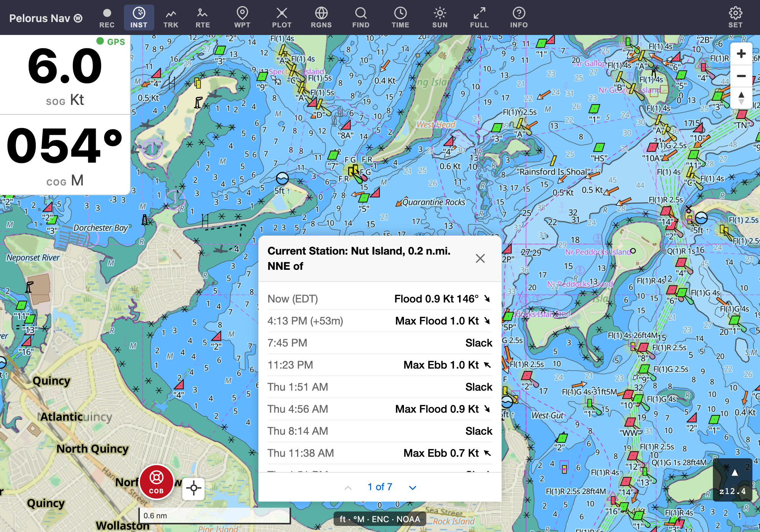Select the PLOT tool
760x532 pixels.
pos(282,18)
